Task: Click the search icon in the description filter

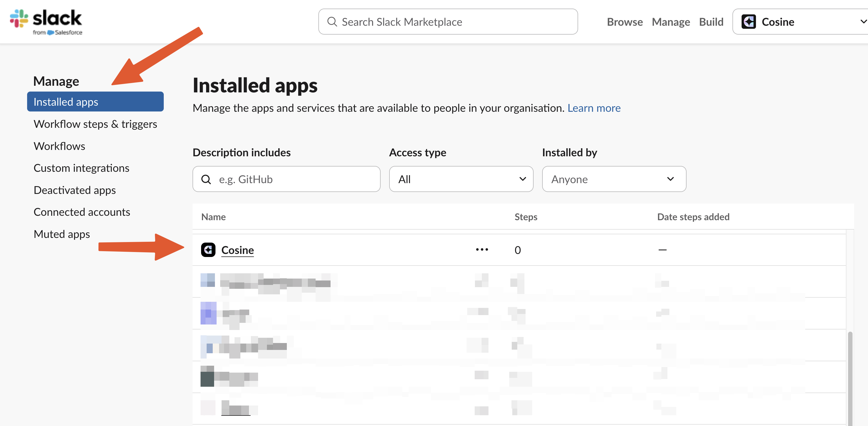Action: pyautogui.click(x=206, y=179)
